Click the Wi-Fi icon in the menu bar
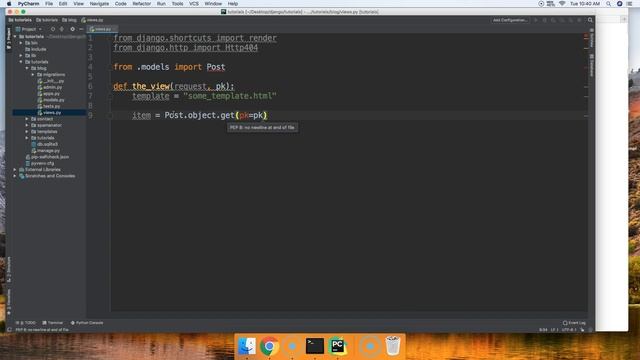640x360 pixels. [x=562, y=4]
